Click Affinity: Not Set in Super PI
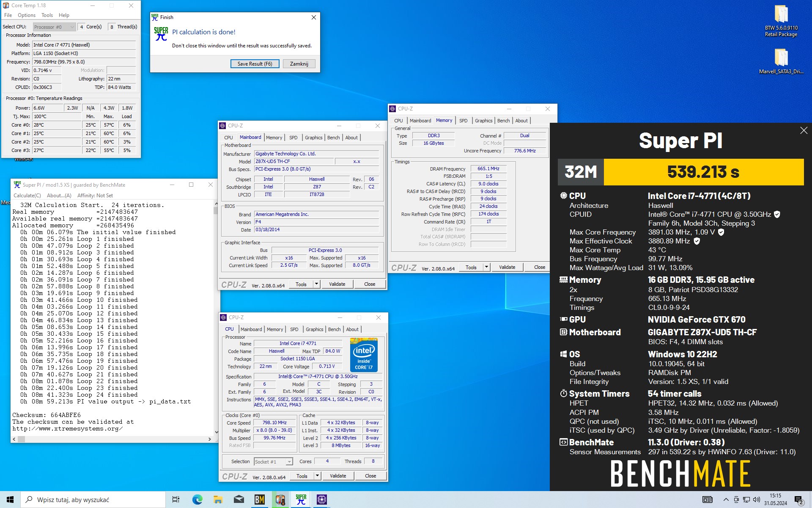The height and width of the screenshot is (508, 812). point(95,196)
